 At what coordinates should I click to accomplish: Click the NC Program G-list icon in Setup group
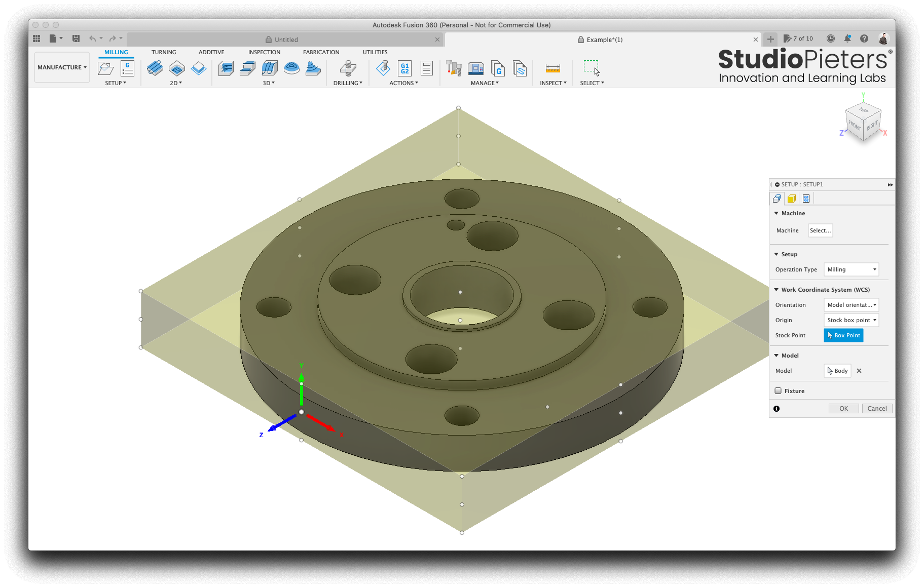tap(127, 68)
